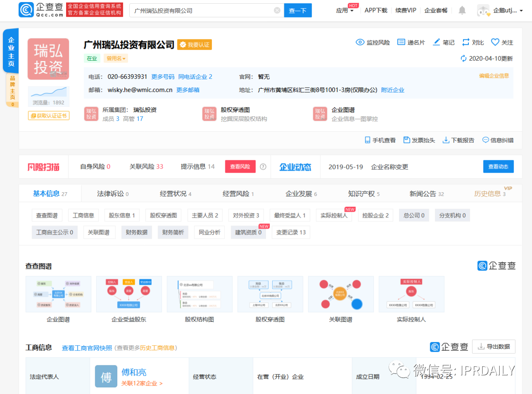The image size is (532, 394).
Task: Open 同电话企业 2 link
Action: [x=195, y=77]
